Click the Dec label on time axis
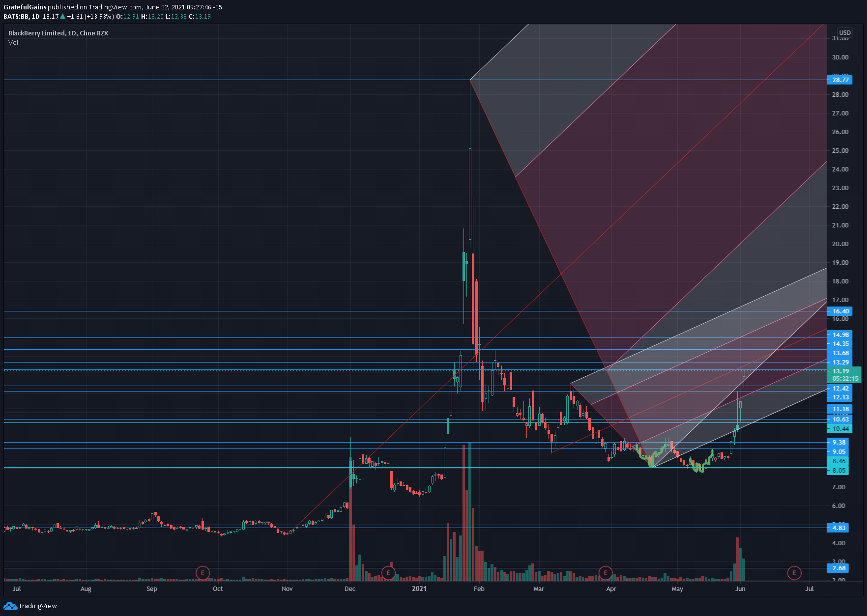This screenshot has height=616, width=867. pyautogui.click(x=350, y=588)
